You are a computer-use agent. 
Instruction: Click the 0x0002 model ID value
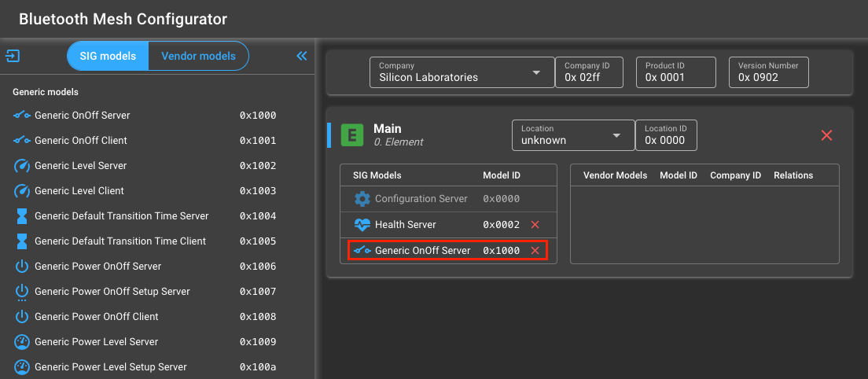click(x=502, y=225)
